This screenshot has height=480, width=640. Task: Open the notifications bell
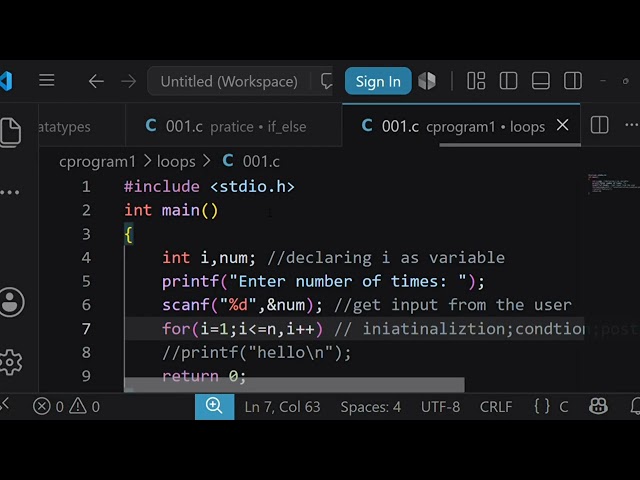(x=635, y=406)
